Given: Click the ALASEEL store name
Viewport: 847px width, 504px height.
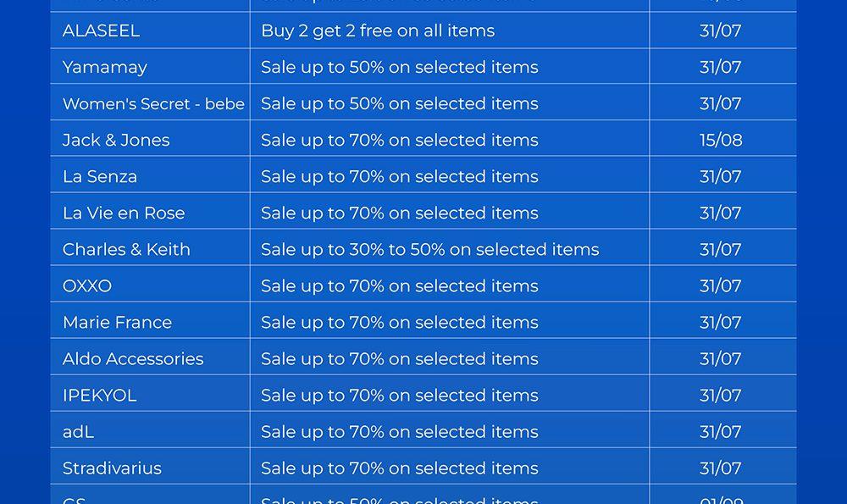Looking at the screenshot, I should 101,30.
